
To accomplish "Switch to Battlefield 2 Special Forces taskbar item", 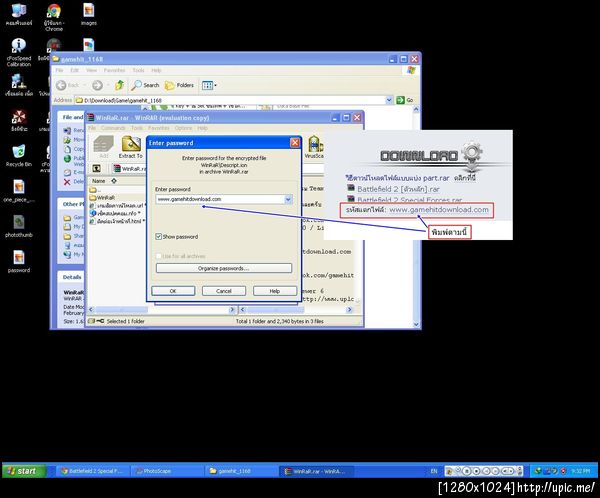I will tap(92, 471).
